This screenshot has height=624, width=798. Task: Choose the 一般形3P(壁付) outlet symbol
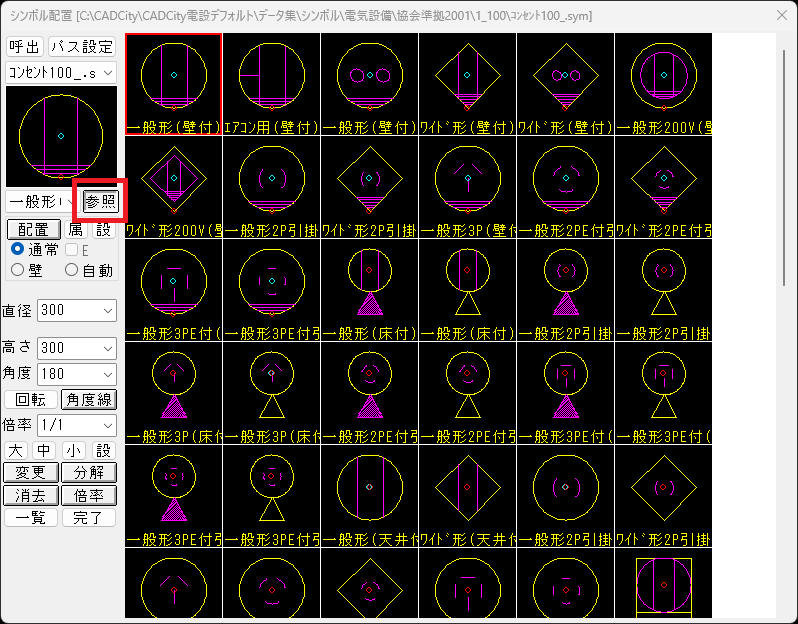(x=467, y=187)
